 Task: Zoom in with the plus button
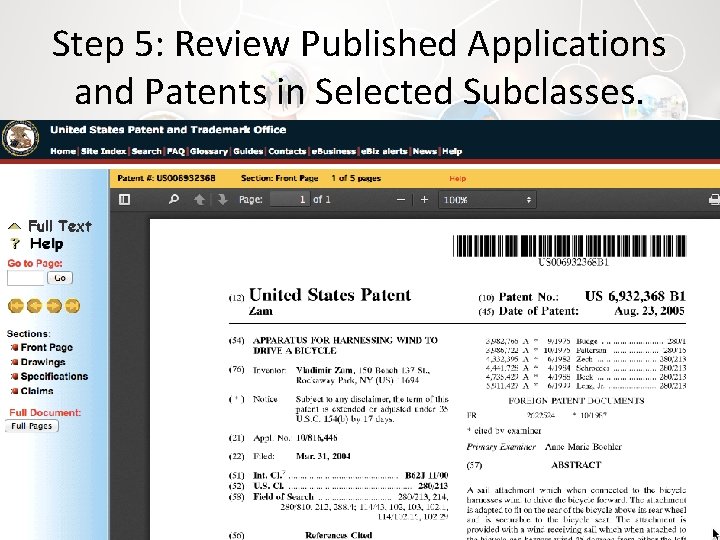pos(424,200)
